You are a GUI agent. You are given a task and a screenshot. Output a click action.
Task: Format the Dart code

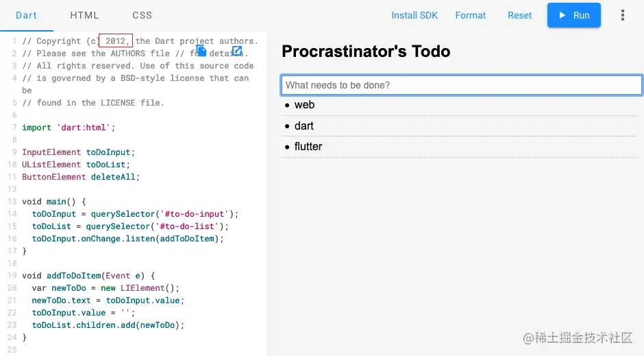(470, 15)
